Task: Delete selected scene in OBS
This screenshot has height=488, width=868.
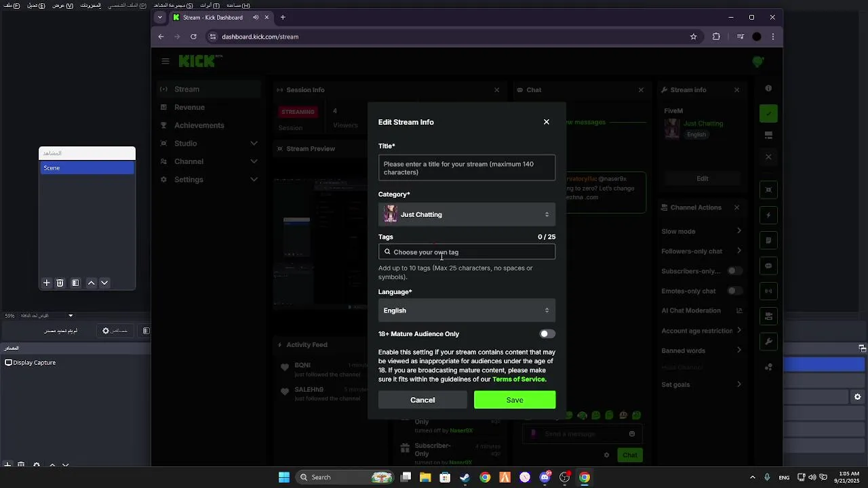Action: (x=60, y=283)
